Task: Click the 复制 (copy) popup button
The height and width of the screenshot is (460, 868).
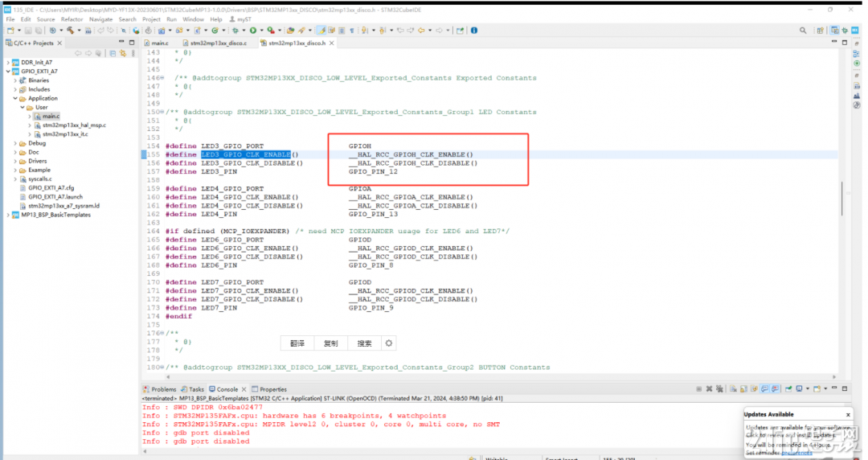Action: point(330,343)
